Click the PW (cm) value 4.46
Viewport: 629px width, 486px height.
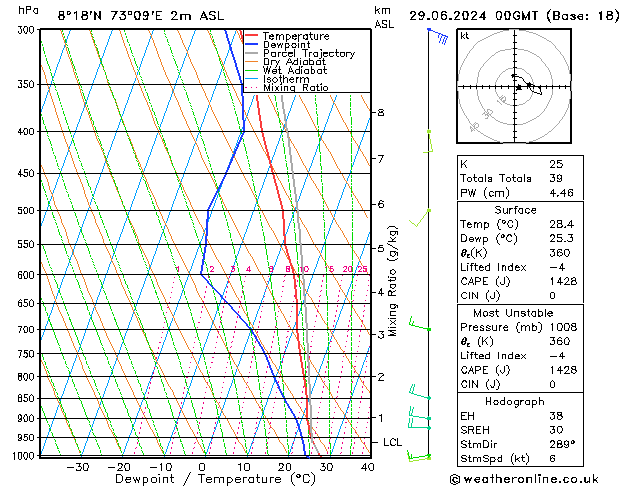coord(561,193)
